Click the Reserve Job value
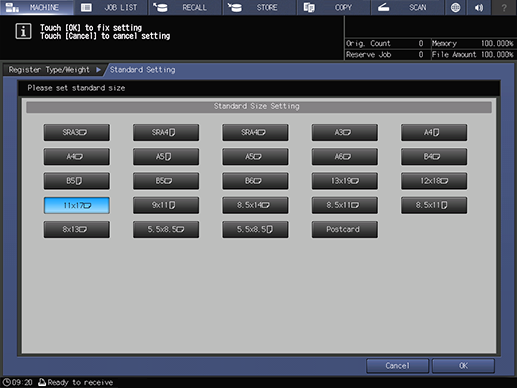 click(421, 55)
